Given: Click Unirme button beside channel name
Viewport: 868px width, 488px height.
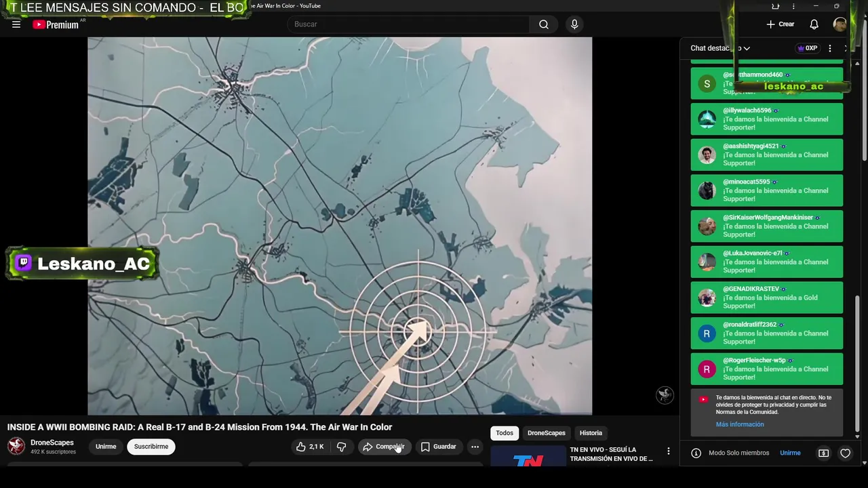Looking at the screenshot, I should click(106, 447).
